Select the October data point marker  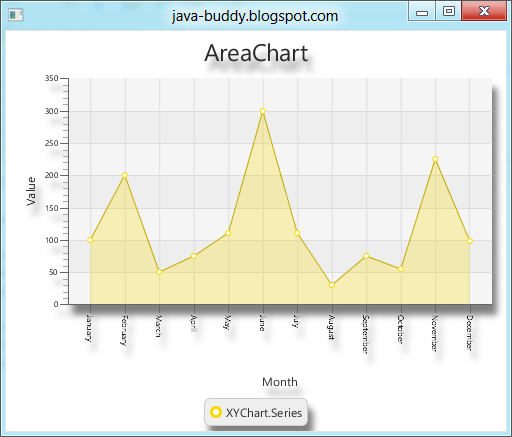[401, 269]
